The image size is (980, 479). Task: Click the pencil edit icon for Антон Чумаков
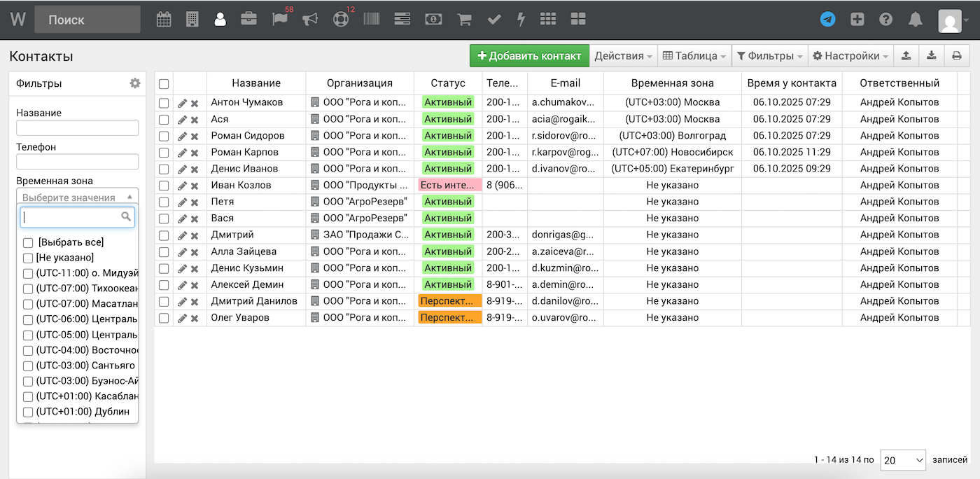[182, 103]
